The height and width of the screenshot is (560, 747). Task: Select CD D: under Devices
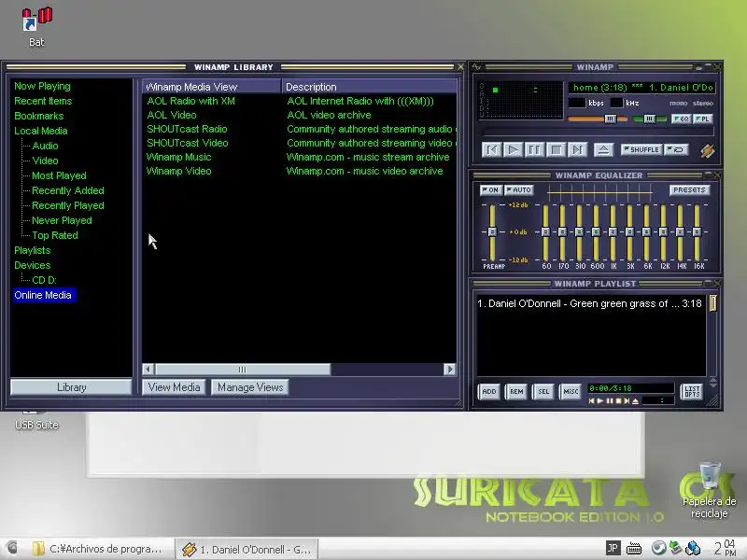click(44, 281)
